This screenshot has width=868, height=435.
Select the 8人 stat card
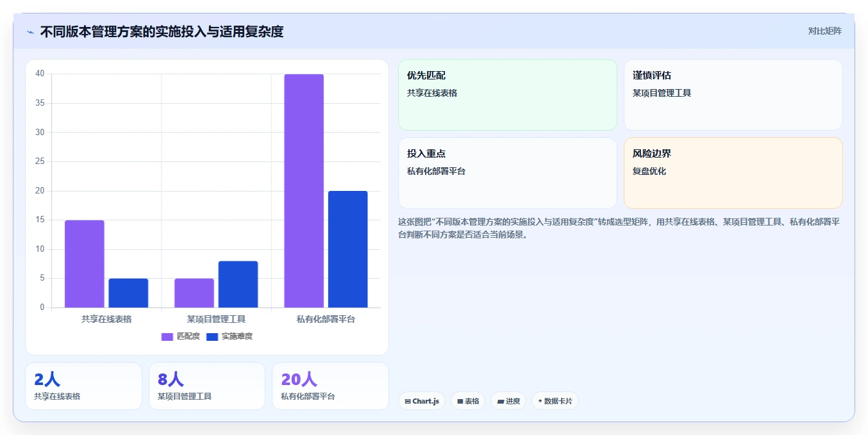pos(207,386)
